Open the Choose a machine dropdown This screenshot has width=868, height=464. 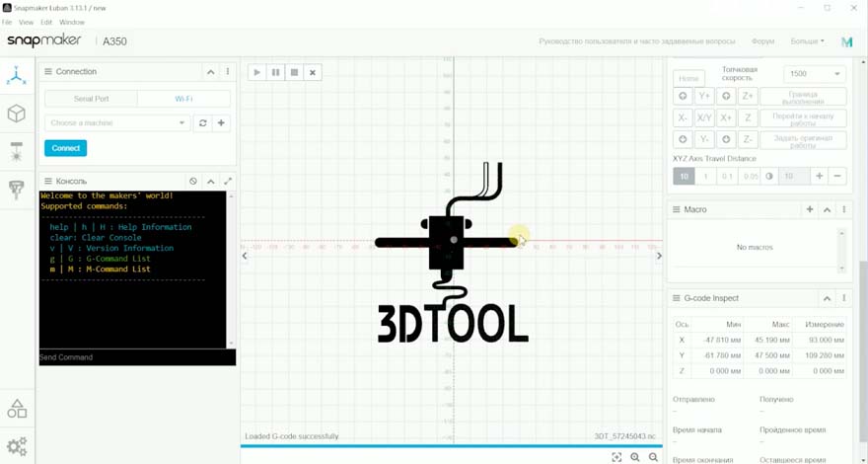117,123
